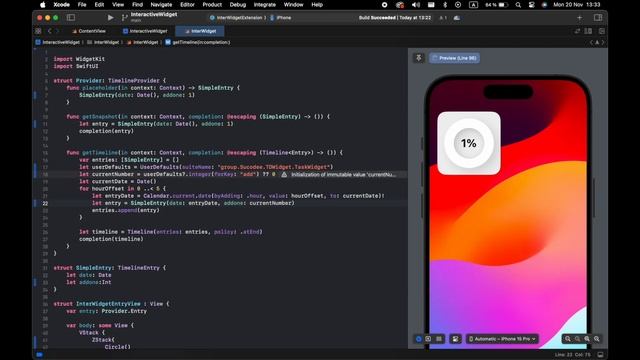The height and width of the screenshot is (360, 640).
Task: Open macOS Control Center
Action: [x=531, y=5]
